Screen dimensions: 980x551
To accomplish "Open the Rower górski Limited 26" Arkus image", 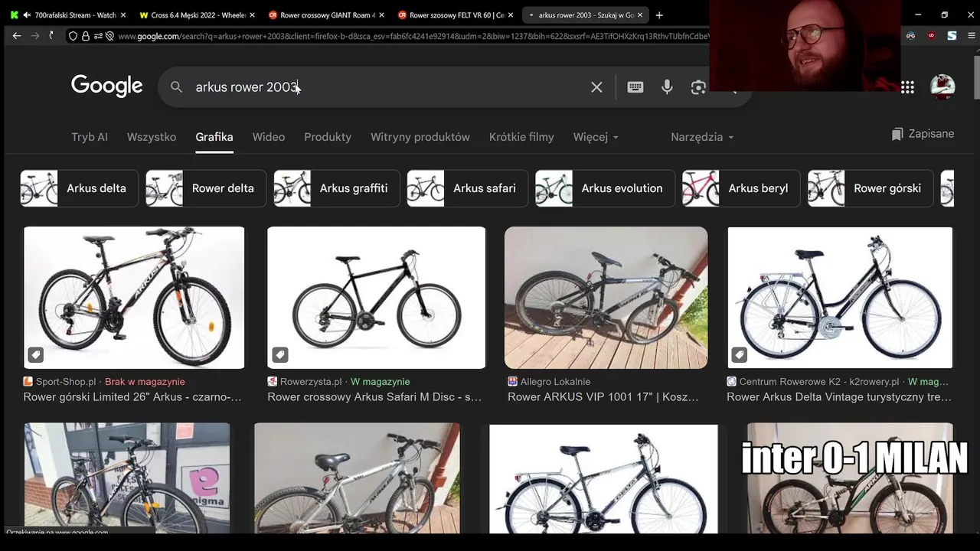I will (x=134, y=298).
